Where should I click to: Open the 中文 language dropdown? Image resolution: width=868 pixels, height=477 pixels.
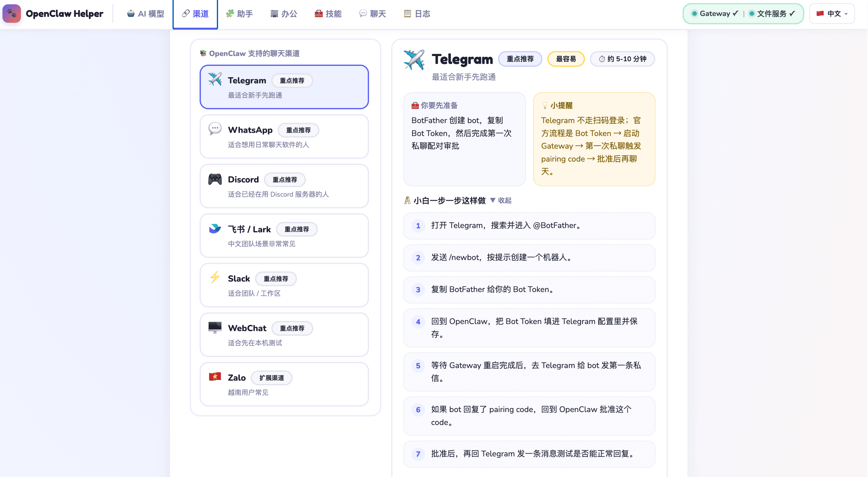point(832,14)
